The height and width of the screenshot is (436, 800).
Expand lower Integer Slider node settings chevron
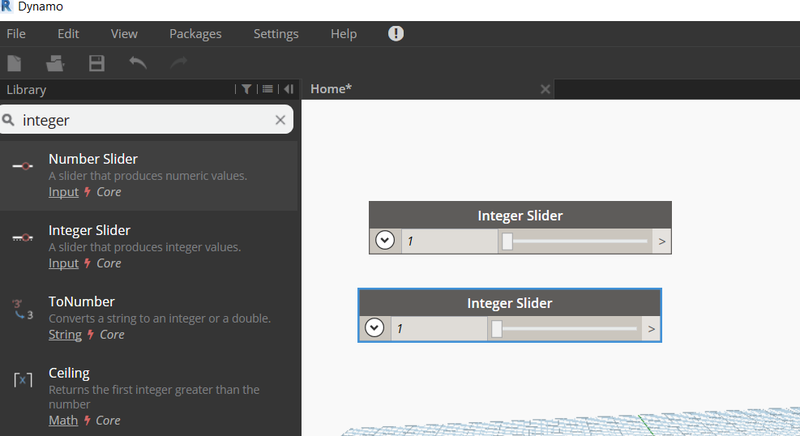point(374,327)
